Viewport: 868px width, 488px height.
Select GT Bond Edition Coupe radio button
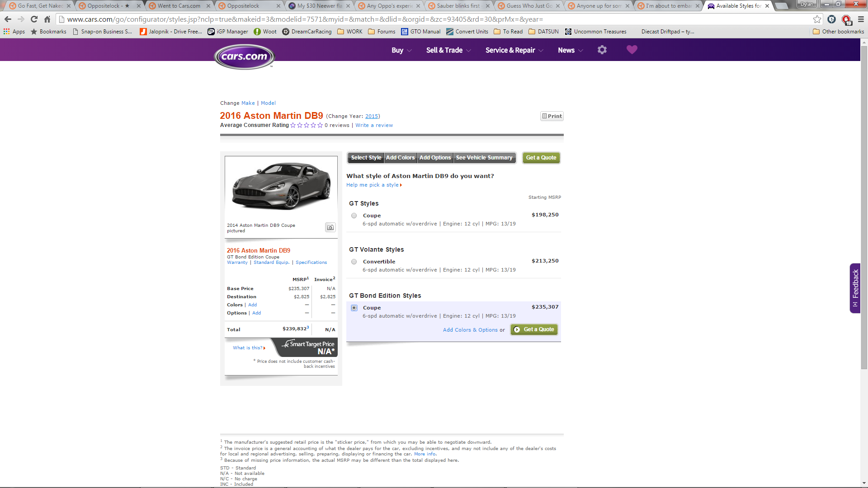click(x=354, y=308)
